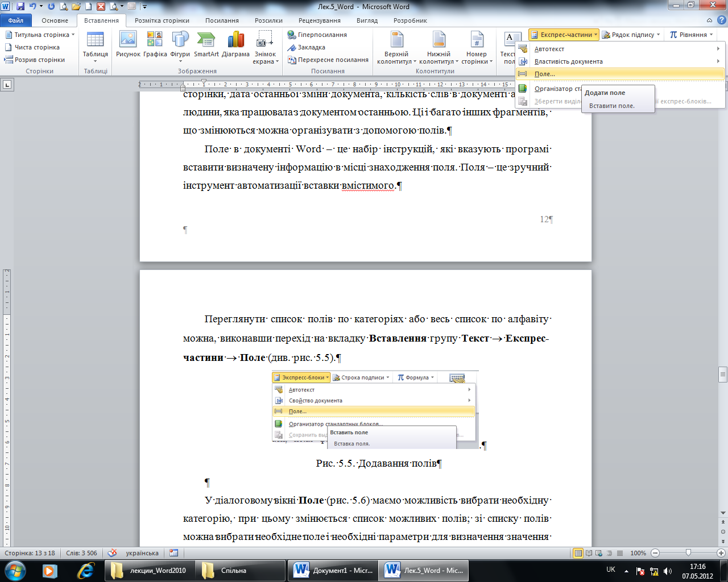
Task: Insert clip art with Графіка icon
Action: pos(155,44)
